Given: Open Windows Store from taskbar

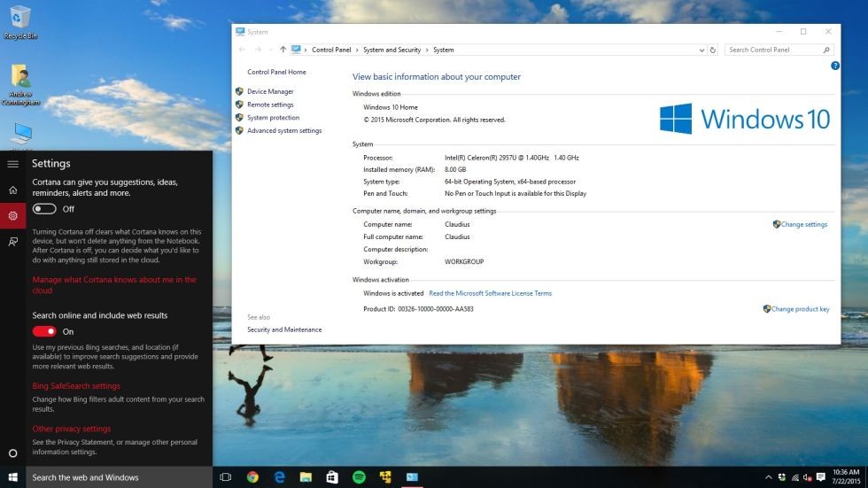Looking at the screenshot, I should point(332,477).
